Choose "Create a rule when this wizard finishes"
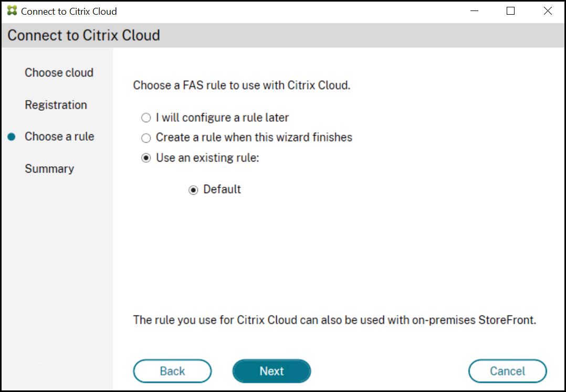566x392 pixels. [x=146, y=138]
